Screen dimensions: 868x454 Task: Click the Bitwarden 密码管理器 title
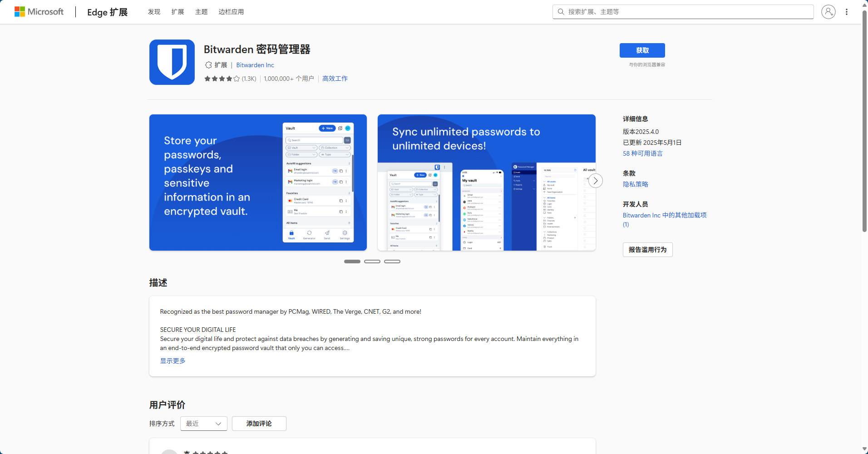point(257,49)
